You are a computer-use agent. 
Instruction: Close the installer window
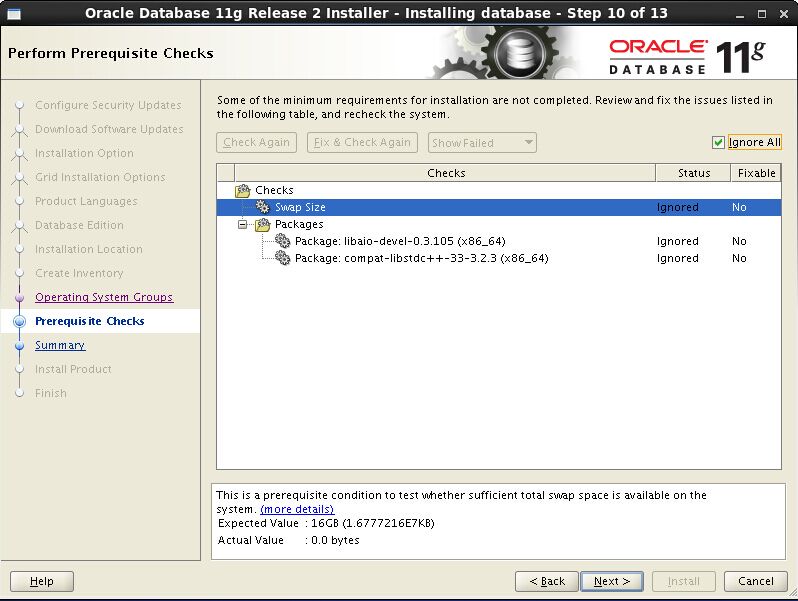click(x=784, y=14)
